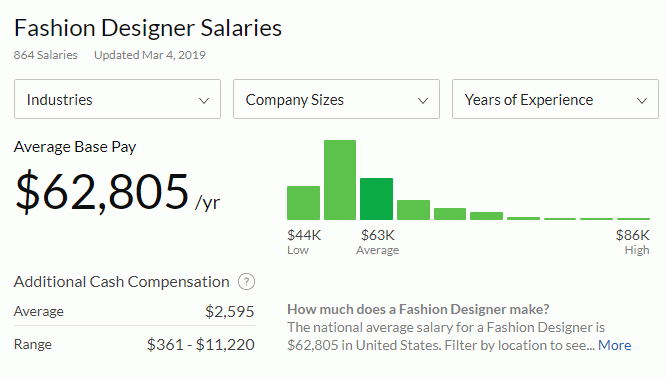Screen dimensions: 666x379
Task: Click the Company Sizes chevron arrow
Action: point(423,101)
